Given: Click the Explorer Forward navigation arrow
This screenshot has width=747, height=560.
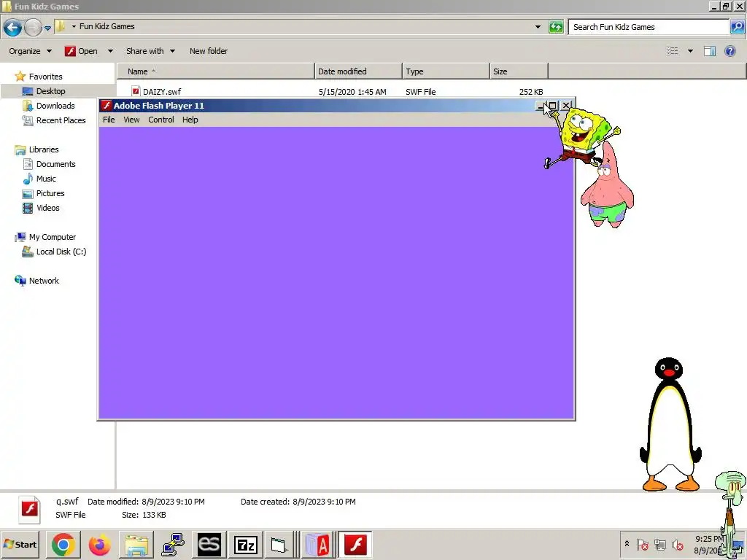Looking at the screenshot, I should 33,27.
